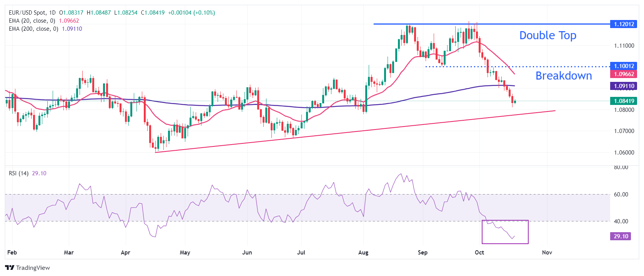Select the Aug label on the time axis
644x276 pixels.
[x=363, y=253]
